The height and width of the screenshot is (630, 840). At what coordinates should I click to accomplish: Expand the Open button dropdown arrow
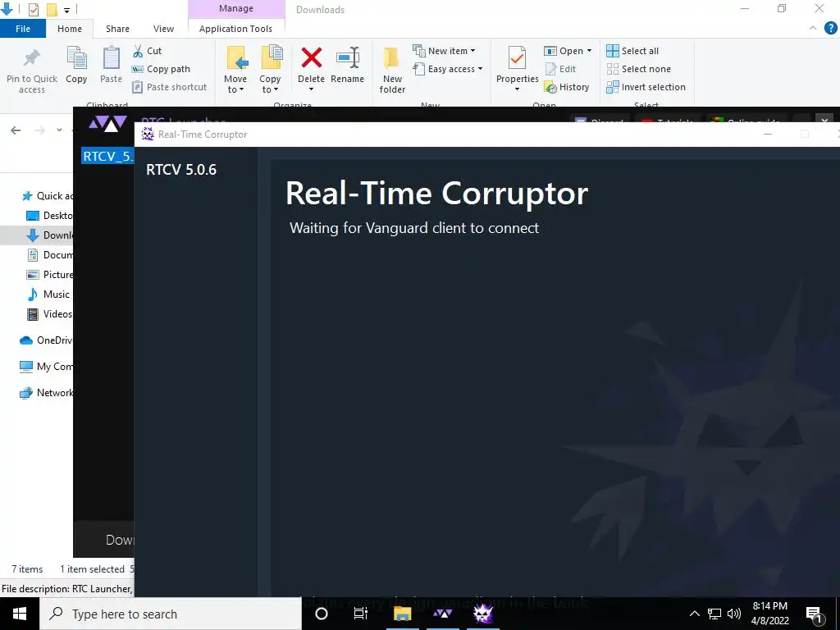tap(589, 51)
